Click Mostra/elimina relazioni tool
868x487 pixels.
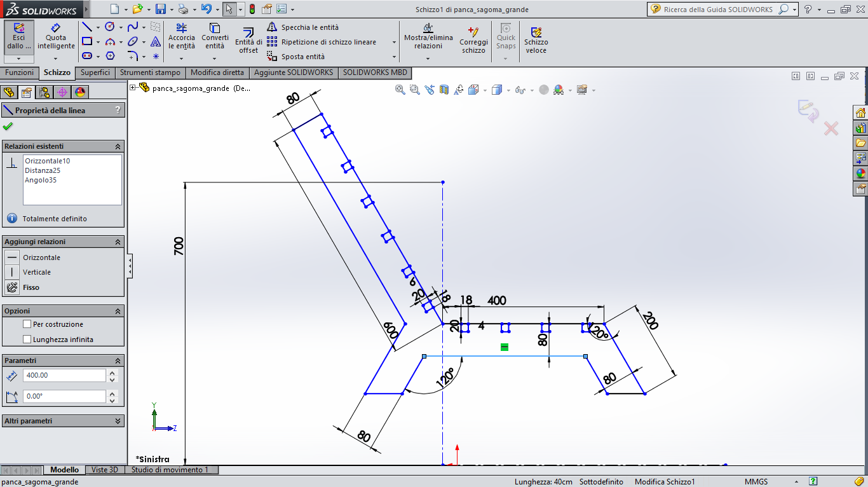pos(428,37)
